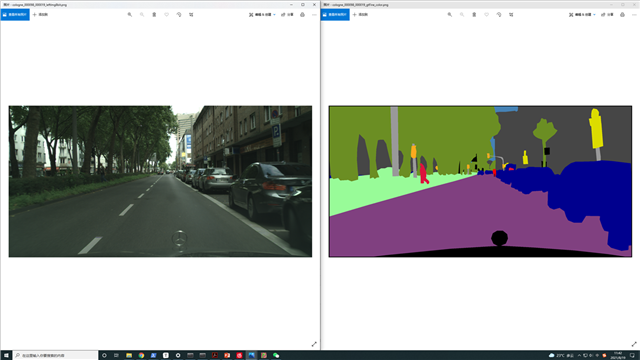Viewport: 640px width, 360px height.
Task: Switch to Photos app on the taskbar
Action: point(251,356)
